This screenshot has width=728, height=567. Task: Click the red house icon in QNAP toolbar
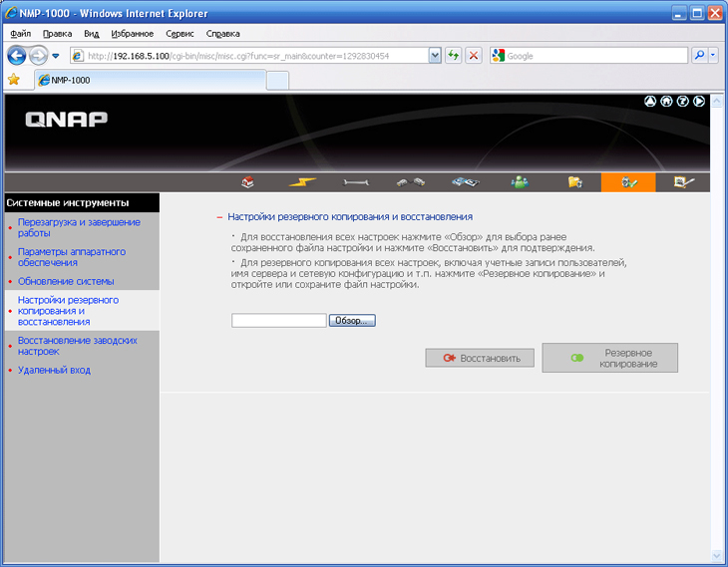click(x=249, y=182)
